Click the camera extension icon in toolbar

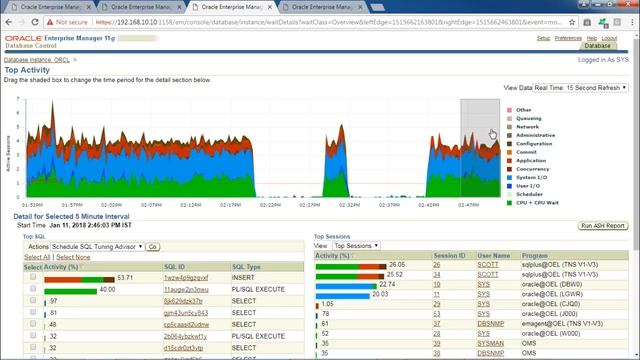[587, 22]
